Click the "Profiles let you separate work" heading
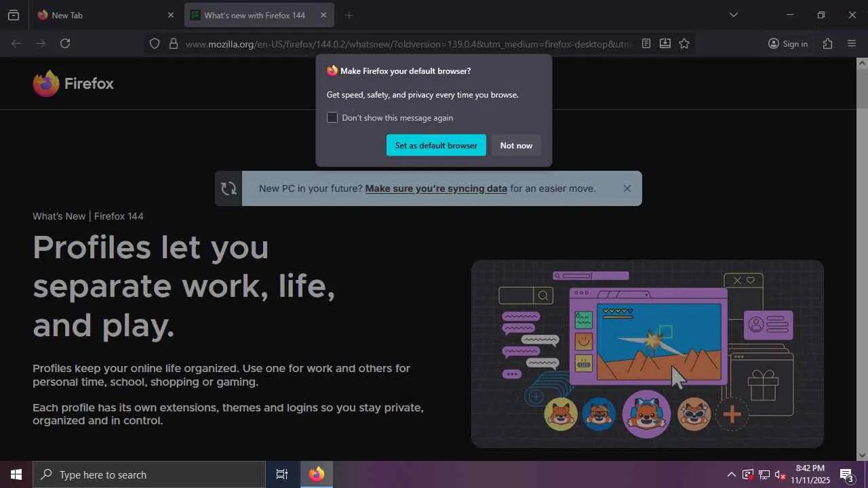The height and width of the screenshot is (488, 868). 184,286
